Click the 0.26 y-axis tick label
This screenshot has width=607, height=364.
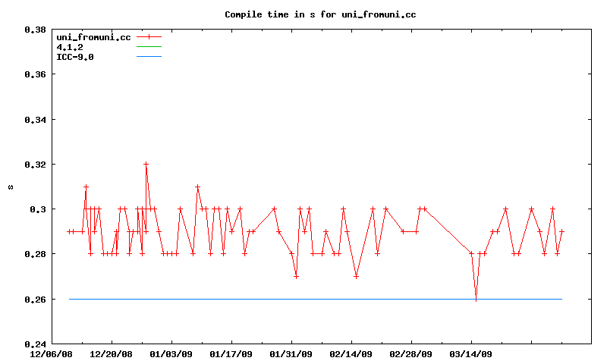[x=35, y=300]
